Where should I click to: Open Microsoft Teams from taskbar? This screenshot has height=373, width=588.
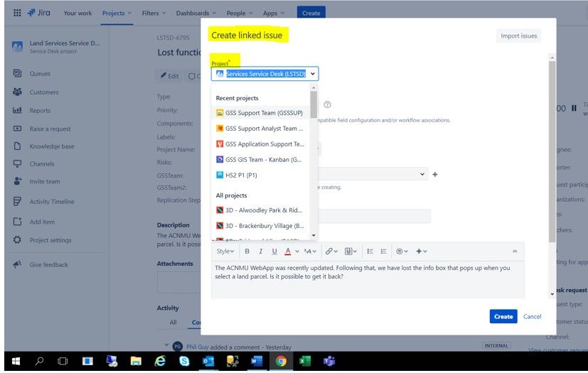pyautogui.click(x=329, y=361)
